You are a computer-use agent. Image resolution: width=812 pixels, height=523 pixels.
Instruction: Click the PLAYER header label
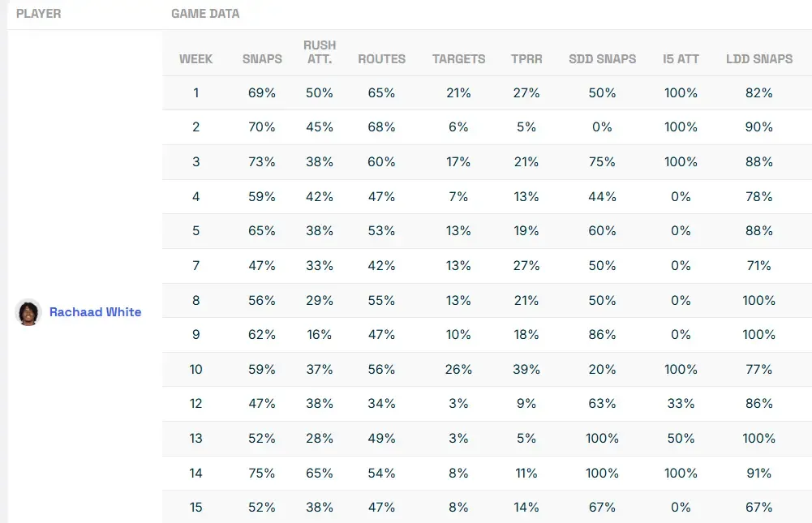pyautogui.click(x=38, y=14)
